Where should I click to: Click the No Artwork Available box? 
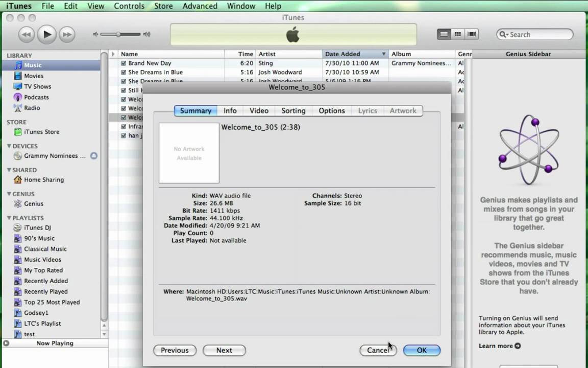click(189, 153)
